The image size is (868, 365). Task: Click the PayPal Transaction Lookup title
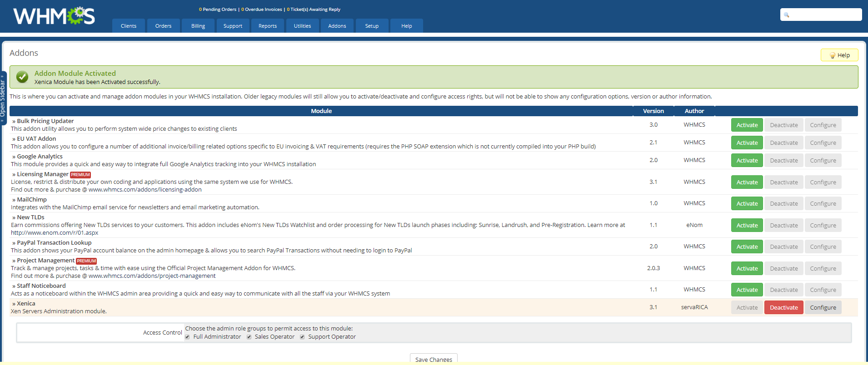tap(54, 243)
